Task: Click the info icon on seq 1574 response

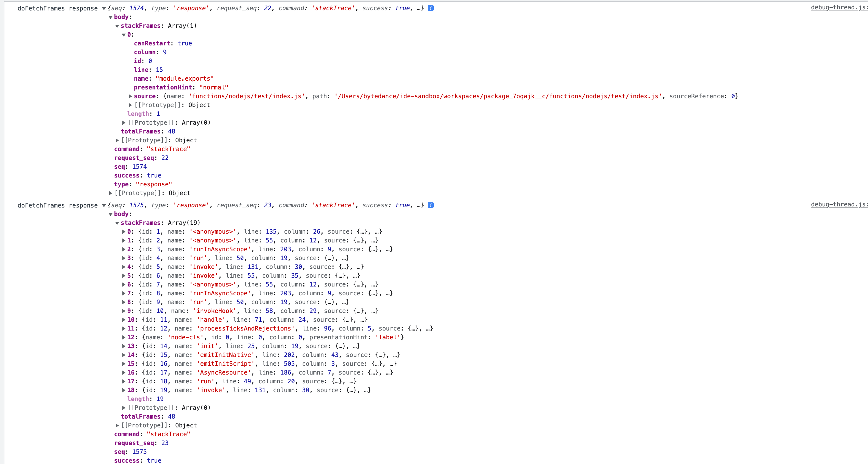Action: pyautogui.click(x=430, y=8)
